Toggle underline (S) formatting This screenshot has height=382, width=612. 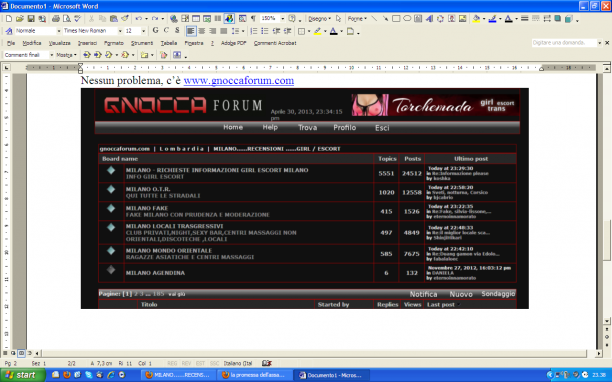click(177, 30)
